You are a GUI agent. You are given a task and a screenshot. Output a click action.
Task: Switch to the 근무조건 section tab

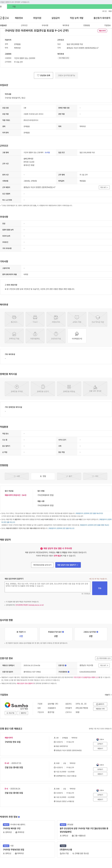tap(24, 25)
